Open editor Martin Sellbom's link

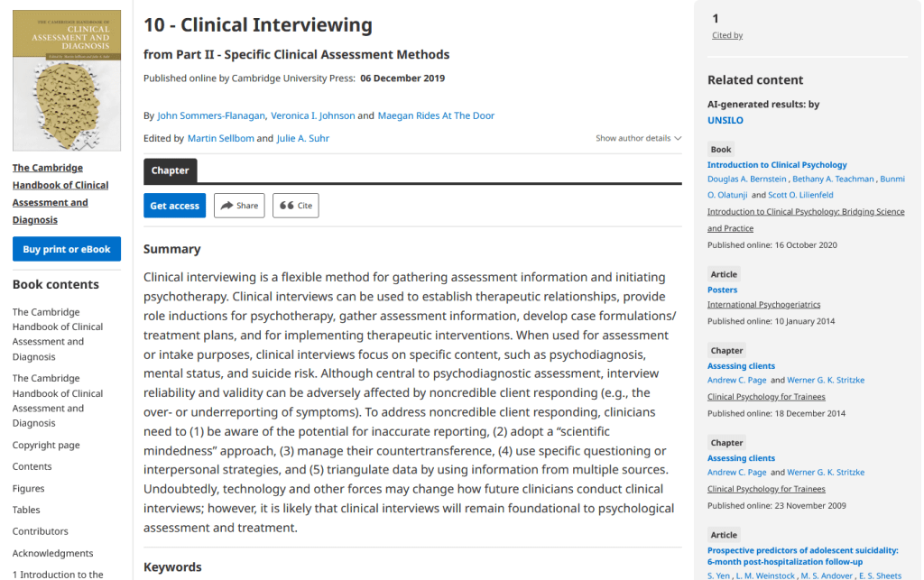coord(220,139)
